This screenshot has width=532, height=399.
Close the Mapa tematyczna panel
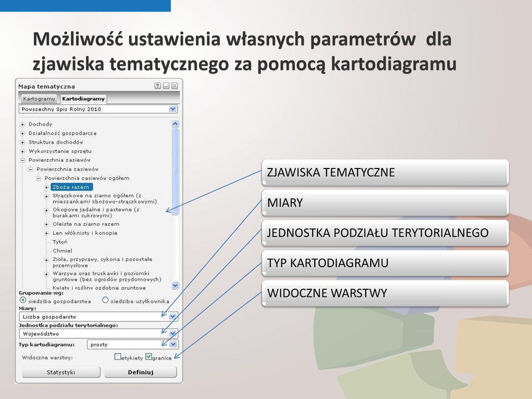point(175,86)
